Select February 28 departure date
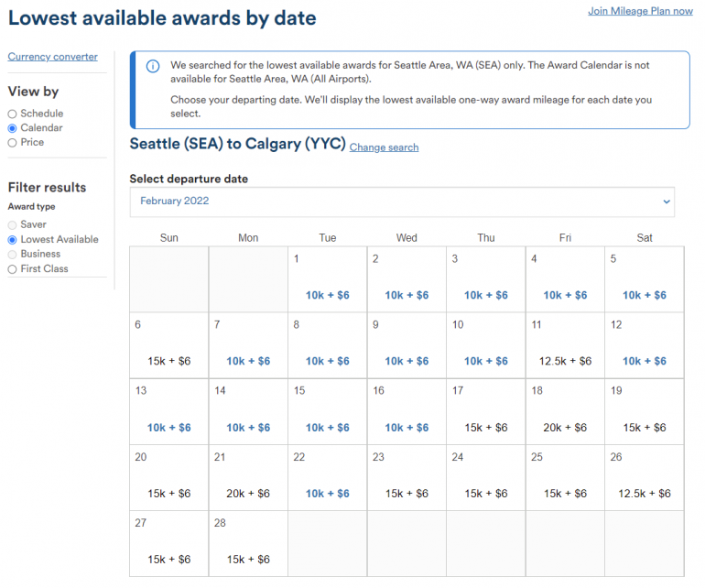The height and width of the screenshot is (588, 705). pos(248,543)
